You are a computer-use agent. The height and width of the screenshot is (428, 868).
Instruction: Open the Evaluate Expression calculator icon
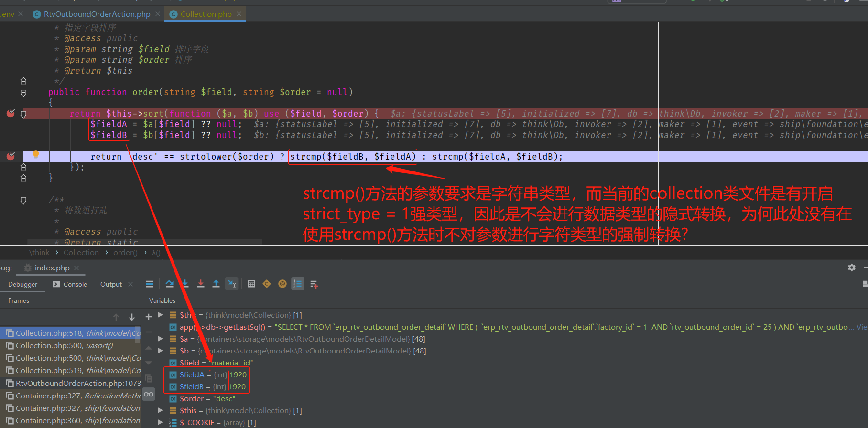[x=251, y=284]
